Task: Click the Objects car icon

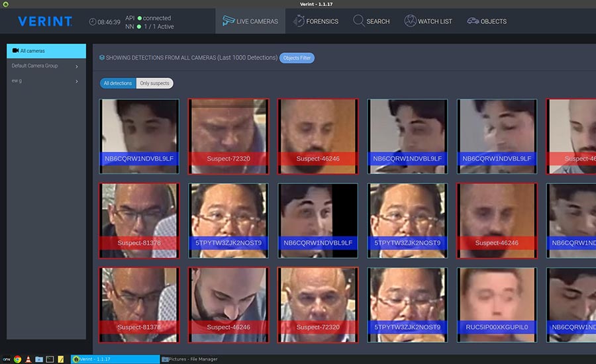Action: 473,21
